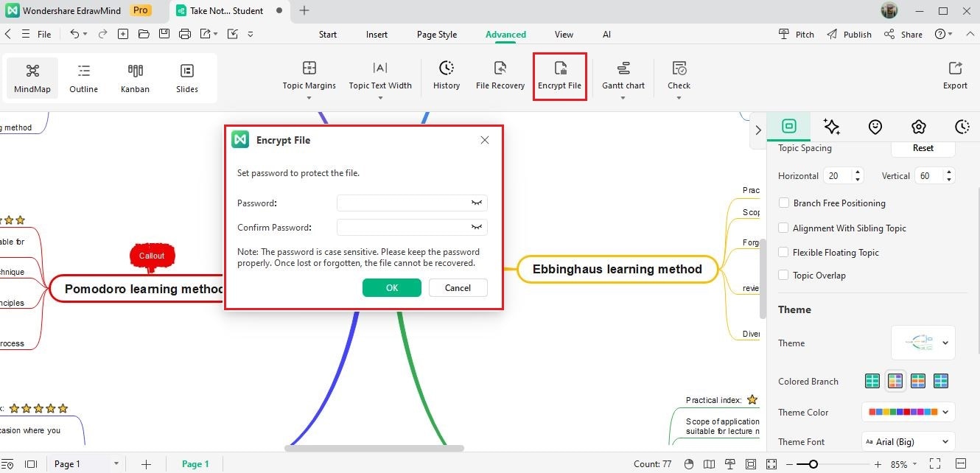Confirm encryption with OK button

[392, 287]
